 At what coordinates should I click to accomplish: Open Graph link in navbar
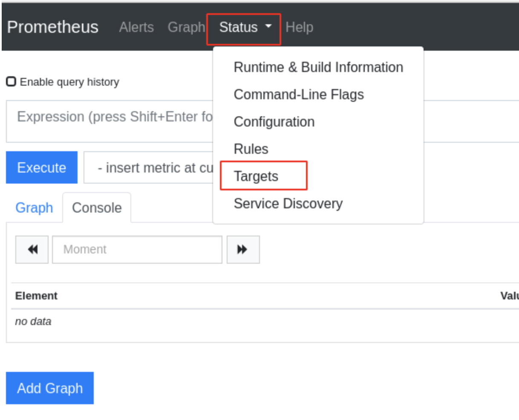186,27
